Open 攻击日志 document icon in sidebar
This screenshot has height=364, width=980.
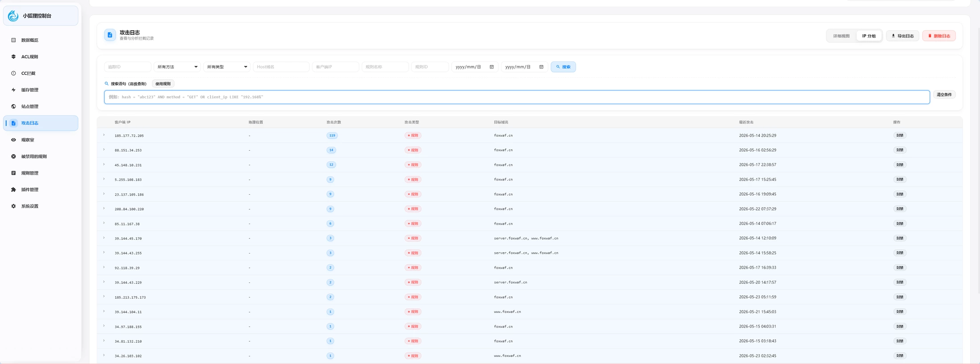(13, 123)
